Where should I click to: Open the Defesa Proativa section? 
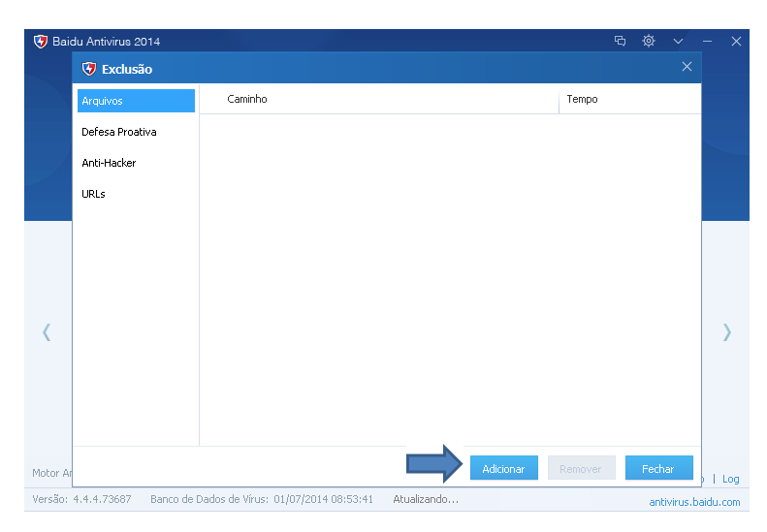point(119,132)
